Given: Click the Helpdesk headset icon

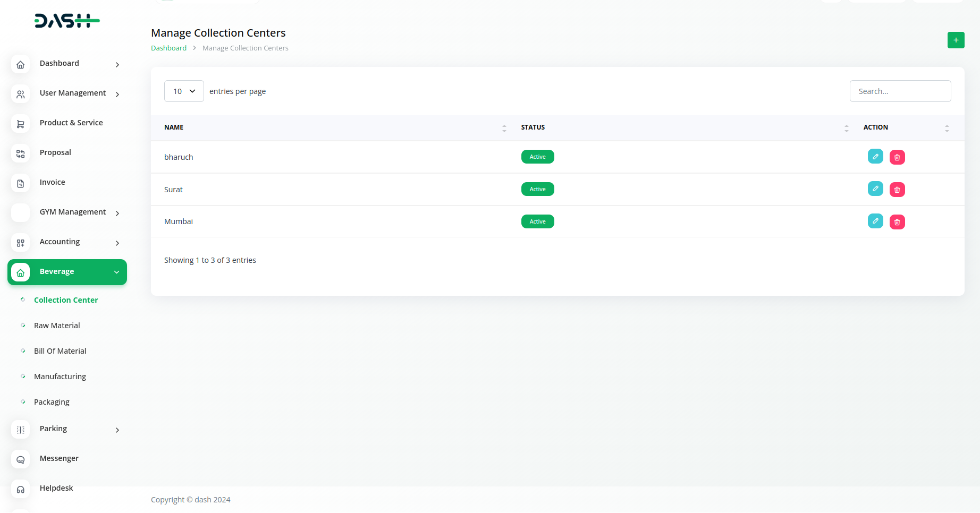Looking at the screenshot, I should [x=21, y=489].
